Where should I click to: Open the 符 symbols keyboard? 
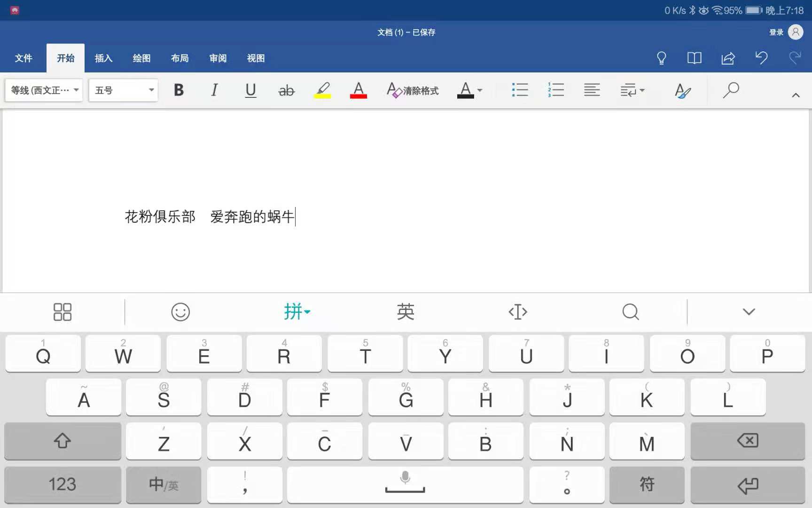pyautogui.click(x=647, y=484)
